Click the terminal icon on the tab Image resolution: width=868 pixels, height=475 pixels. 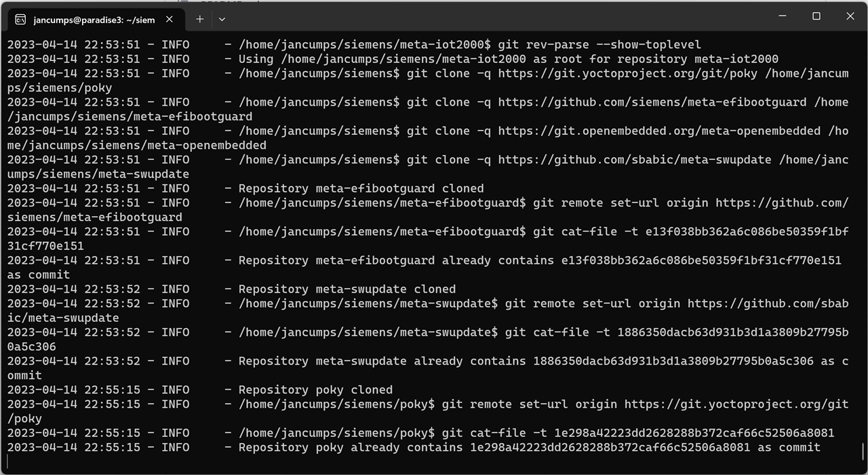pos(20,20)
